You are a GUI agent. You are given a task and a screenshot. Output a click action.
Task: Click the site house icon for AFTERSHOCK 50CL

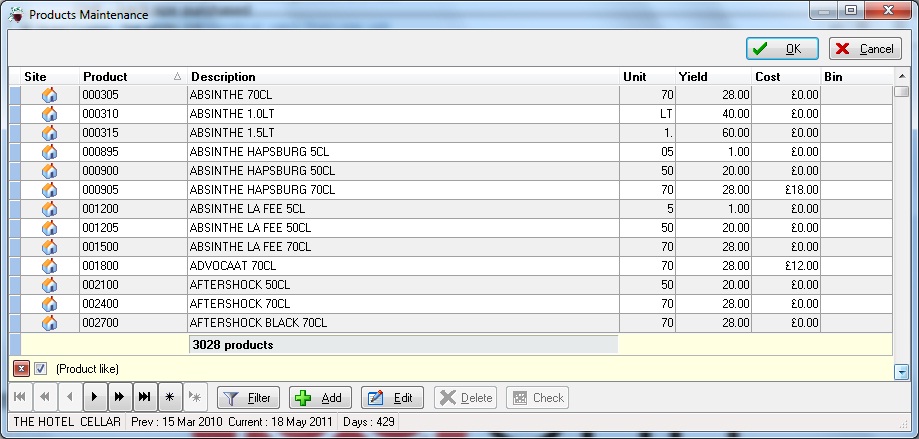pos(50,285)
